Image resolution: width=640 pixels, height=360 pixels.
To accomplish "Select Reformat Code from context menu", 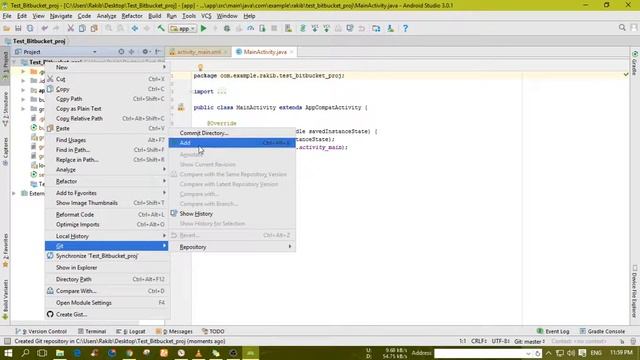I will click(107, 215).
